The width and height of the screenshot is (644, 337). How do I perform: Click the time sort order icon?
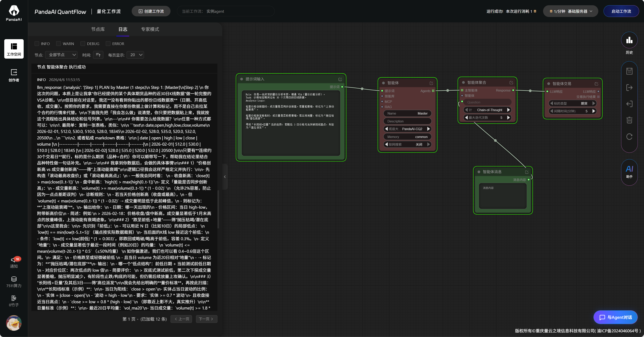point(98,55)
